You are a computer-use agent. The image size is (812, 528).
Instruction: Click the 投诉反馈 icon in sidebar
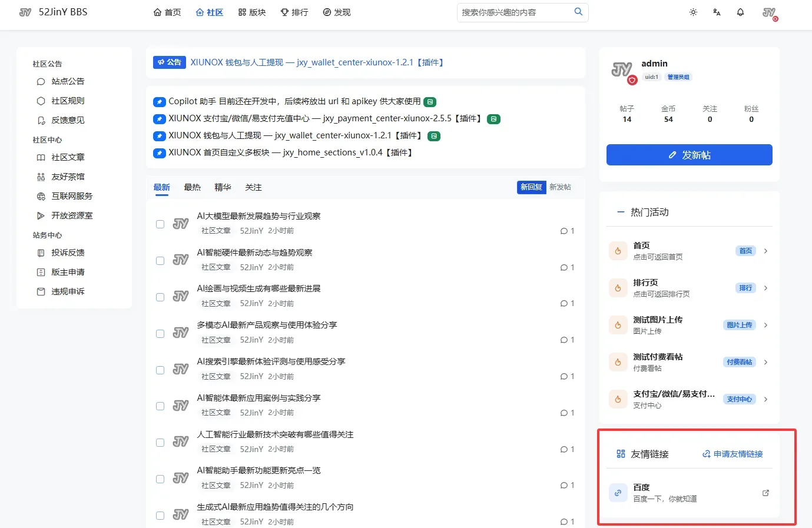coord(41,253)
